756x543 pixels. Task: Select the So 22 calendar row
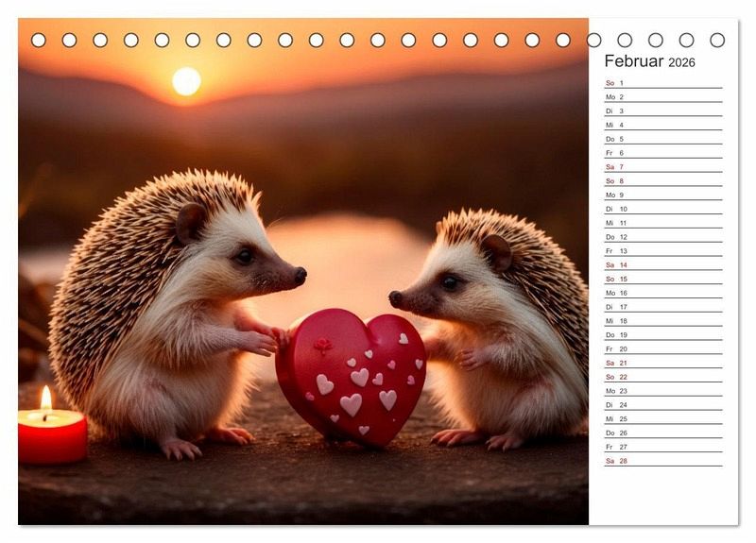coord(663,376)
